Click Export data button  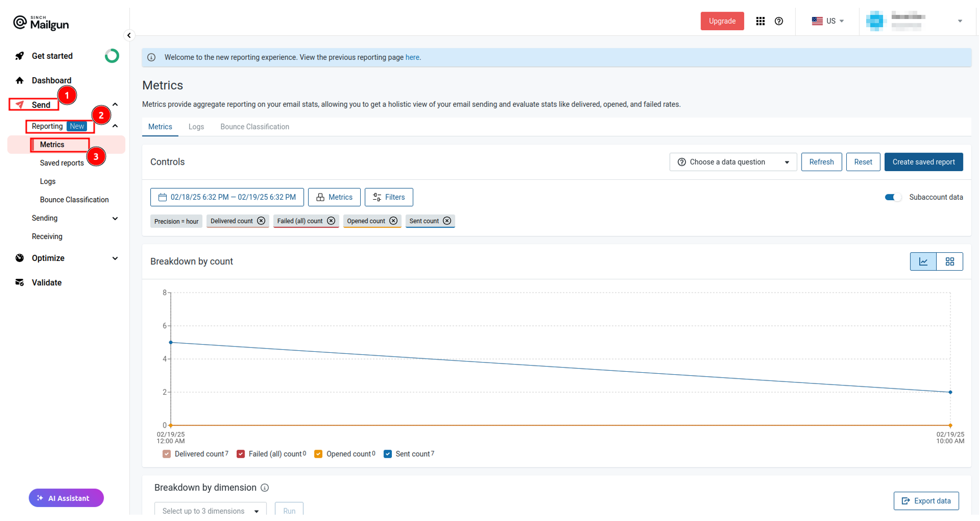[x=926, y=501]
